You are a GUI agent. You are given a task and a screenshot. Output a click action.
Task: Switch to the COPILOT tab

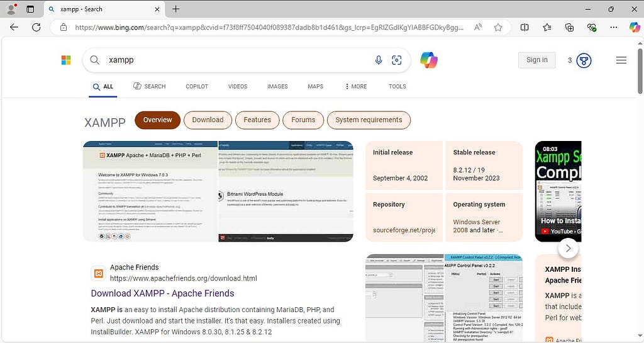click(197, 86)
